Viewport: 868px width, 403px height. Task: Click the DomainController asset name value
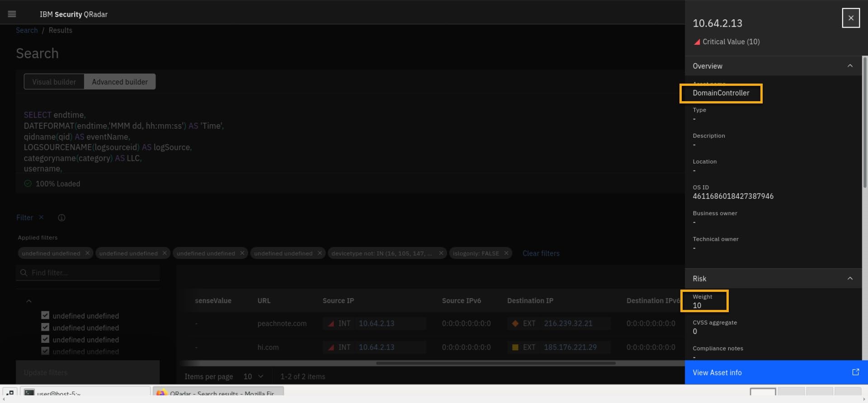(721, 93)
